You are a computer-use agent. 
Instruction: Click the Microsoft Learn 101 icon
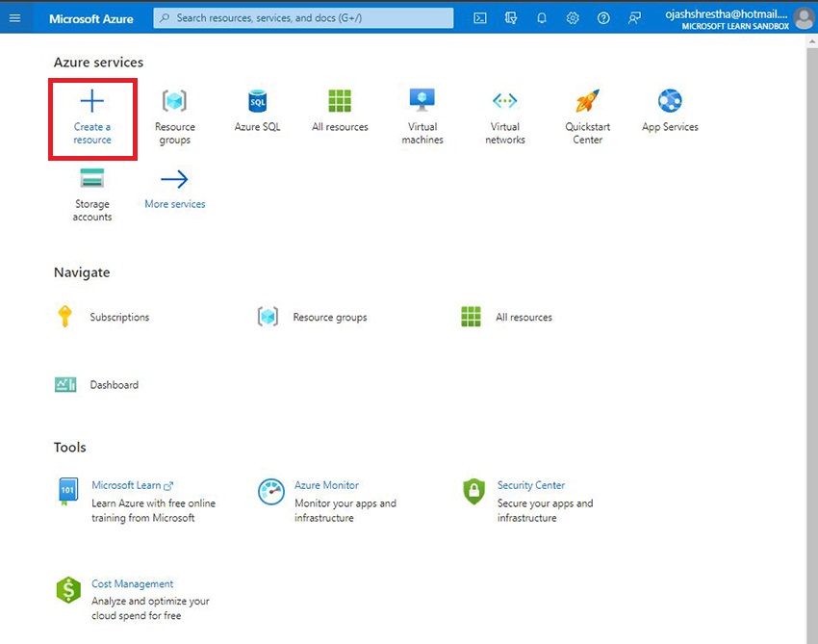pos(67,491)
